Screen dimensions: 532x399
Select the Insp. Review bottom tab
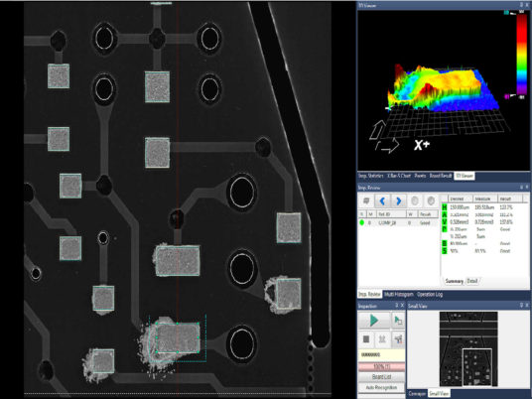click(370, 294)
